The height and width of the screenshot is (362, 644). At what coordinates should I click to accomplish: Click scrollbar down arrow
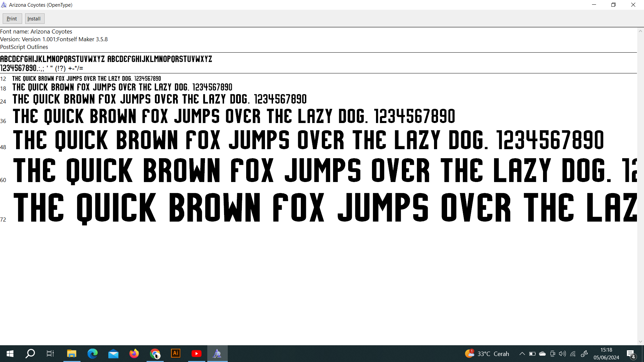click(640, 342)
